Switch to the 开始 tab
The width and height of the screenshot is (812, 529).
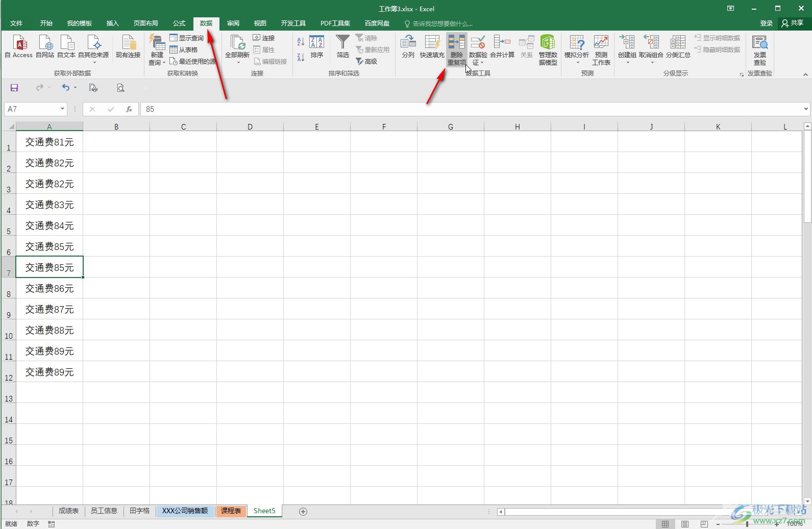click(x=46, y=23)
